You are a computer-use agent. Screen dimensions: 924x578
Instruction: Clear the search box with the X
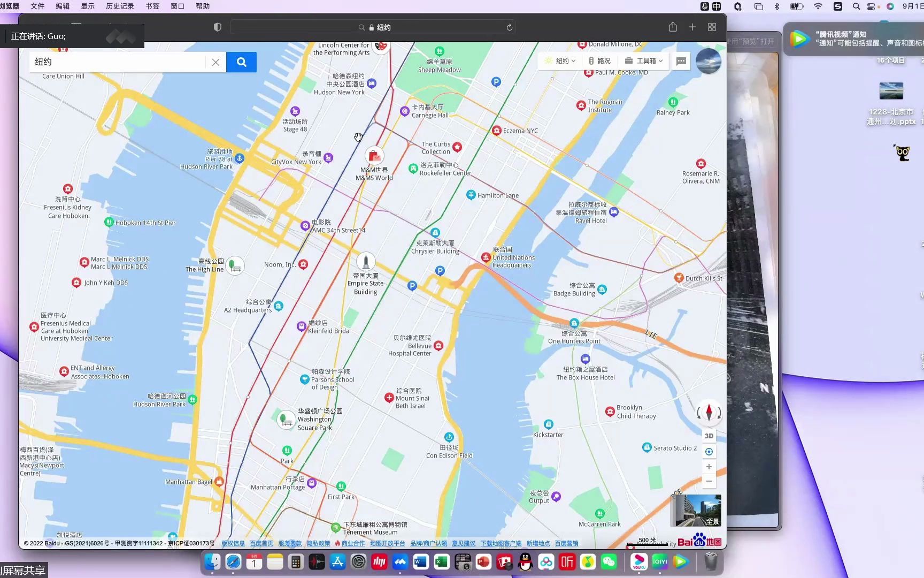[x=215, y=62]
